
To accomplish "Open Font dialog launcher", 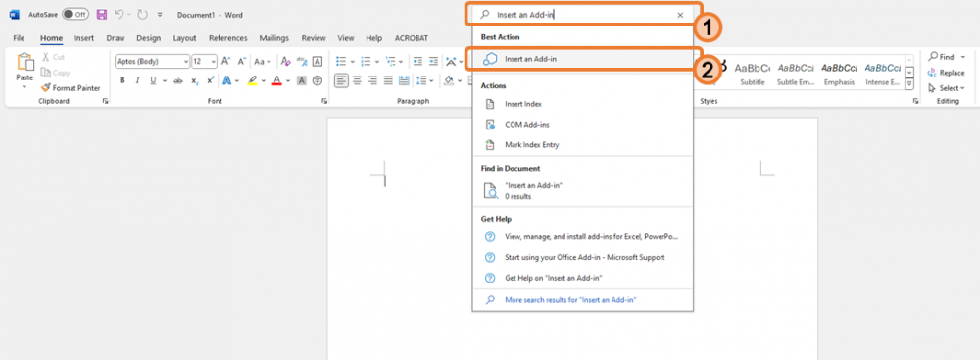I will click(324, 101).
